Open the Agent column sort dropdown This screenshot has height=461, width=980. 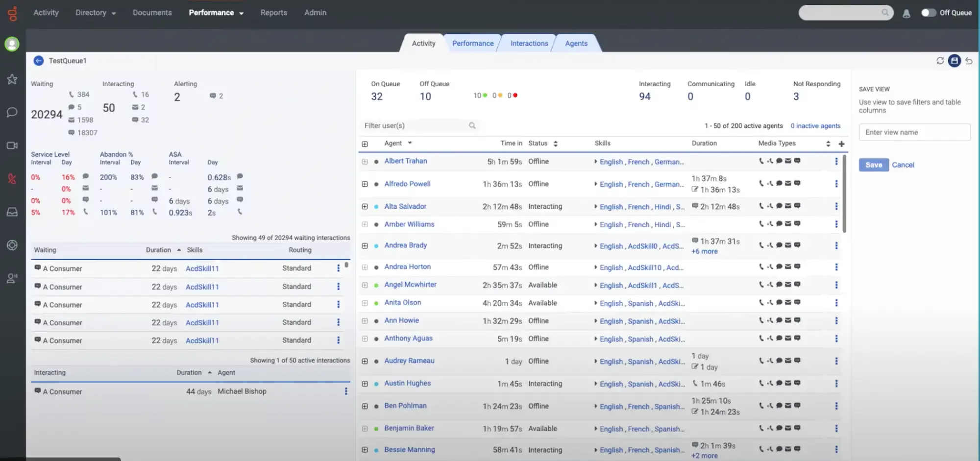click(411, 143)
